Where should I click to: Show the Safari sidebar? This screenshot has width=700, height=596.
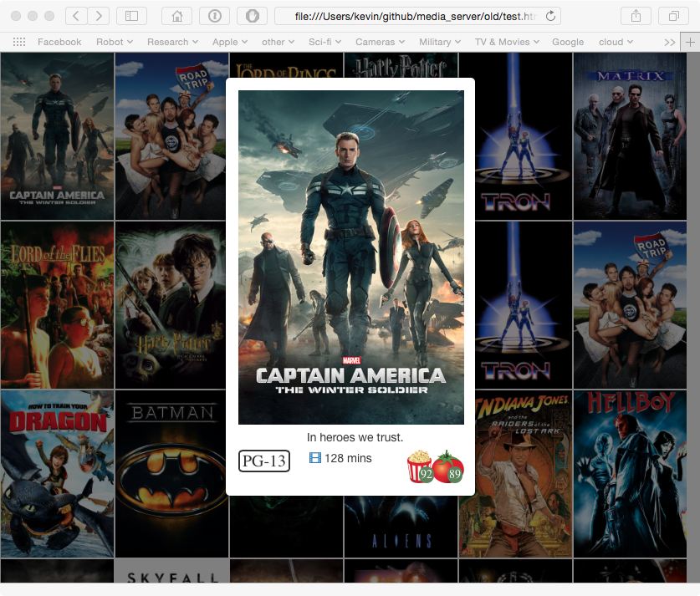(x=131, y=16)
